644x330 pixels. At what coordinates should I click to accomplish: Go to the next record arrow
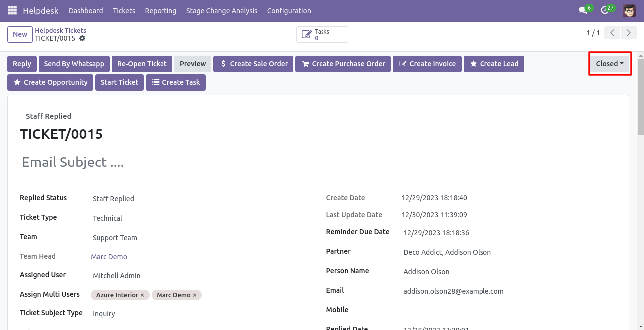tap(629, 33)
